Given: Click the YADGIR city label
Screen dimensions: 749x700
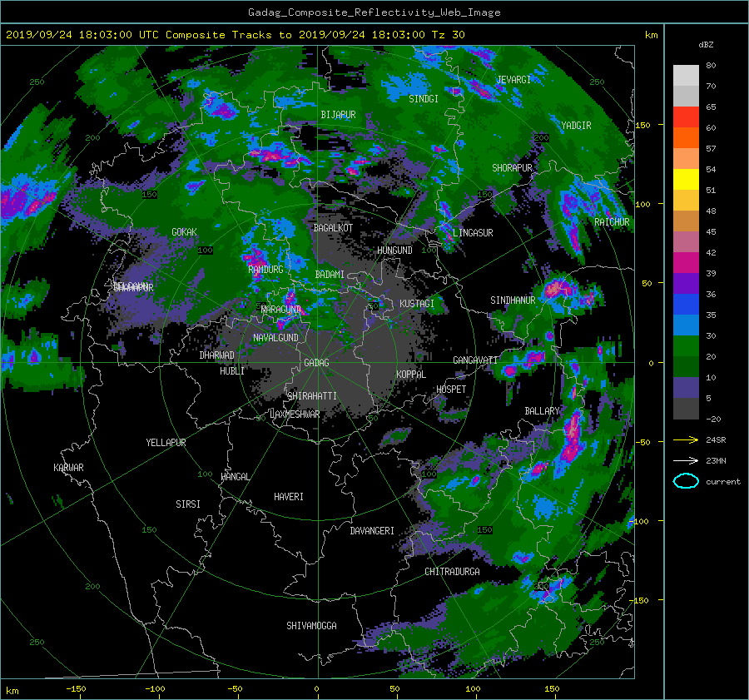Looking at the screenshot, I should click(576, 126).
